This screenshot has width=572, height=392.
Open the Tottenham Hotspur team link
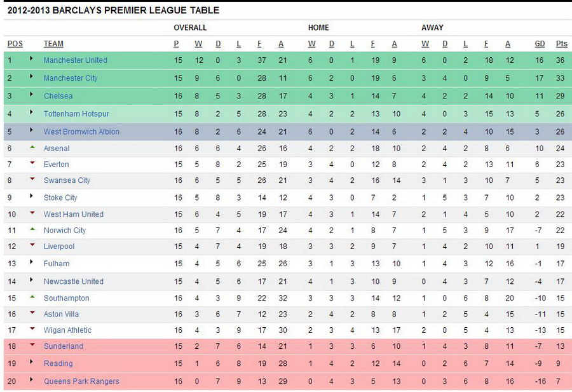point(76,114)
